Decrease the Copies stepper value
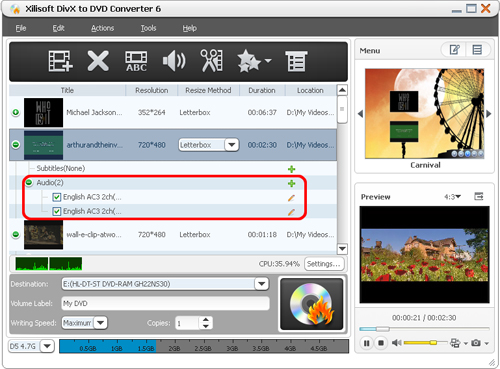The image size is (500, 369). pos(206,326)
